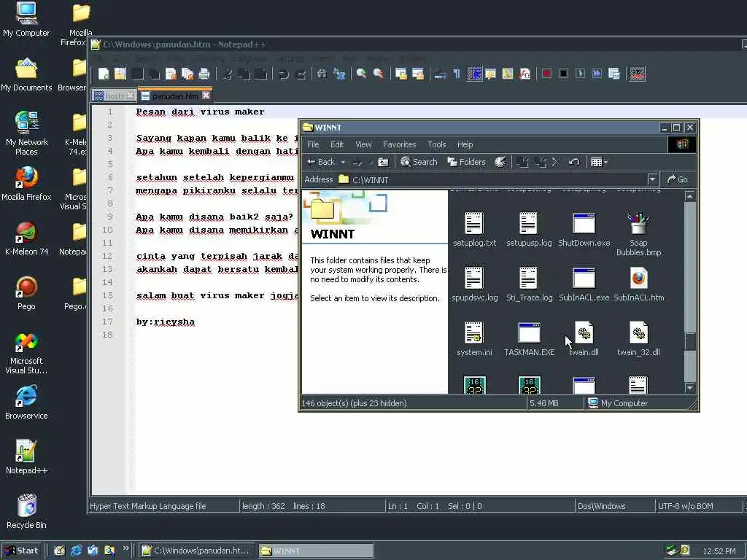Open the Edit menu in WINNT window

click(x=337, y=145)
